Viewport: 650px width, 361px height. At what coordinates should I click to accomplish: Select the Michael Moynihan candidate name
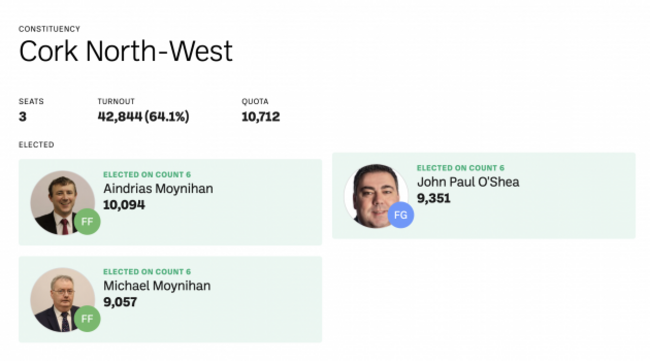point(157,286)
